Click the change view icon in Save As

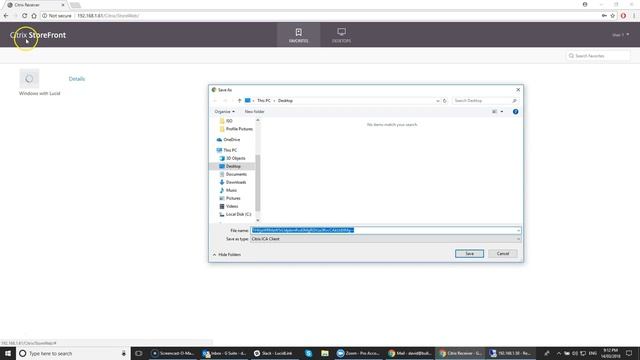[494, 111]
